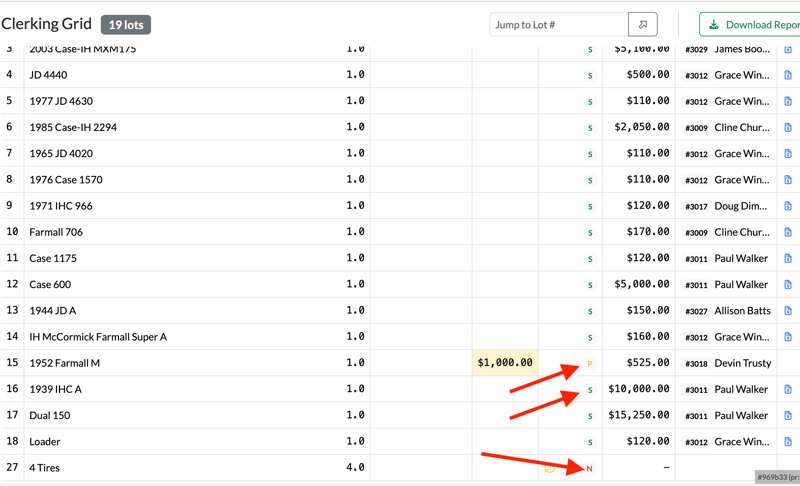
Task: Open document icon in 1985 Case-IH 2294 row
Action: click(x=788, y=127)
